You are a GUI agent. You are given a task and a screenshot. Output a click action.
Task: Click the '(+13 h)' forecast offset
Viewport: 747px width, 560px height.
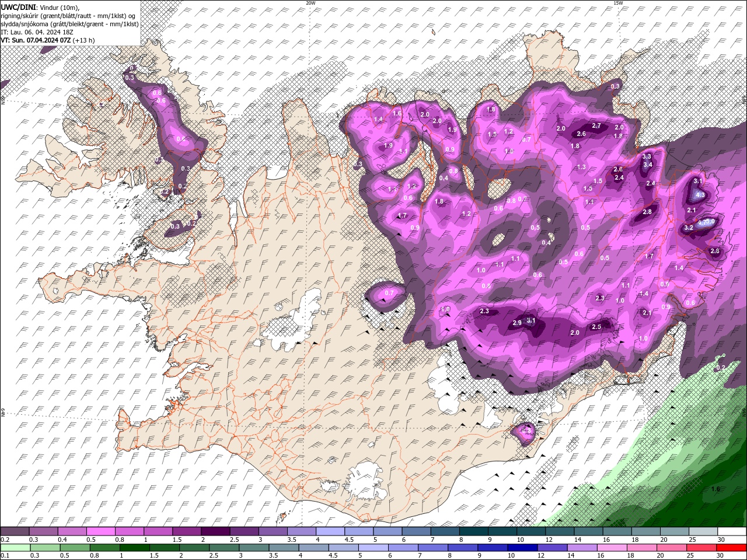click(85, 40)
